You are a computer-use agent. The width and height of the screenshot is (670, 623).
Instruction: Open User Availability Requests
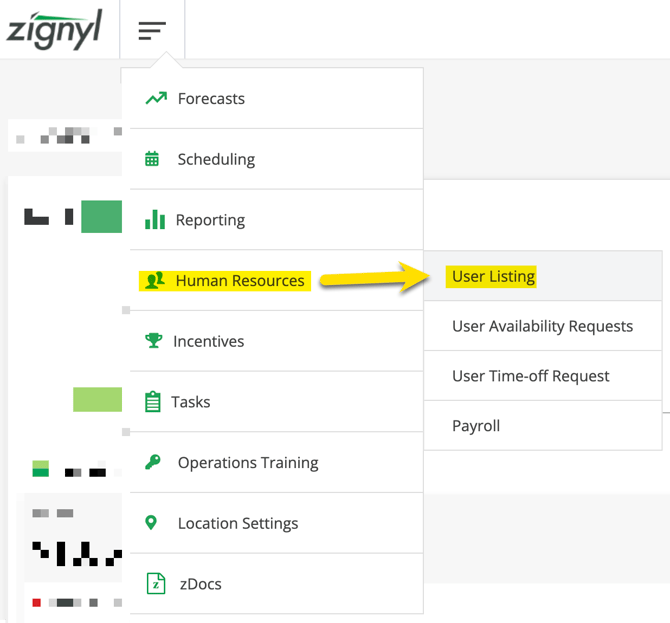[x=542, y=326]
